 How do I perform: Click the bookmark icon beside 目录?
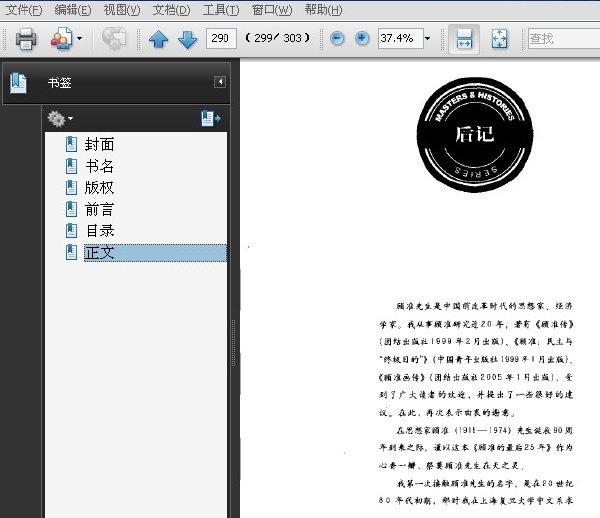pyautogui.click(x=71, y=231)
